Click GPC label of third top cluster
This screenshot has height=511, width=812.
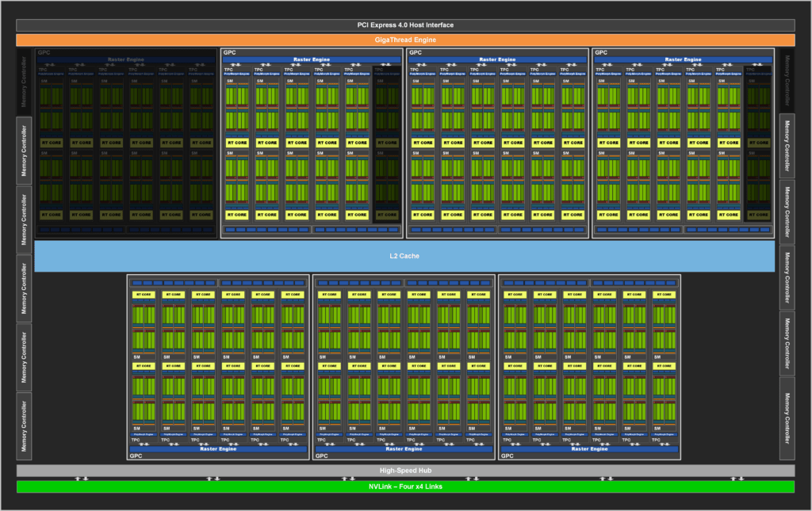(x=416, y=53)
